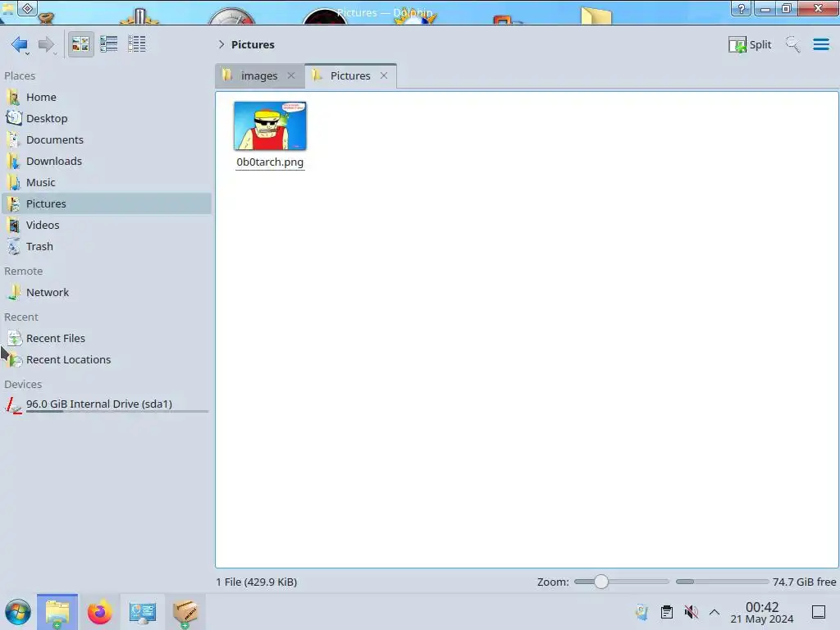Open the search magnifier
840x630 pixels.
tap(793, 44)
